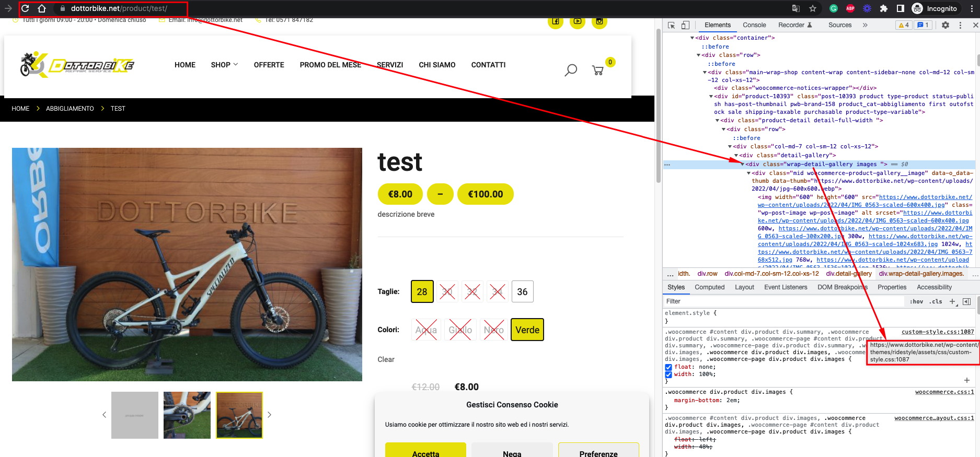Select the Verde color option
This screenshot has height=457, width=980.
pyautogui.click(x=527, y=330)
